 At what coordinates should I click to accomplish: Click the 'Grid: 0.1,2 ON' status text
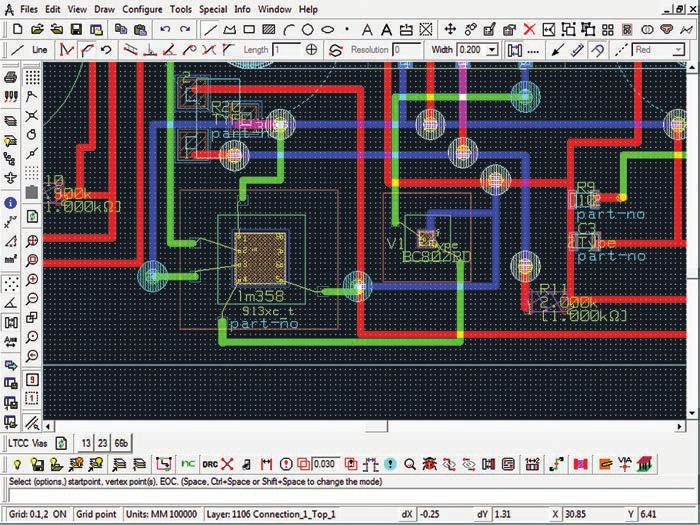[38, 514]
